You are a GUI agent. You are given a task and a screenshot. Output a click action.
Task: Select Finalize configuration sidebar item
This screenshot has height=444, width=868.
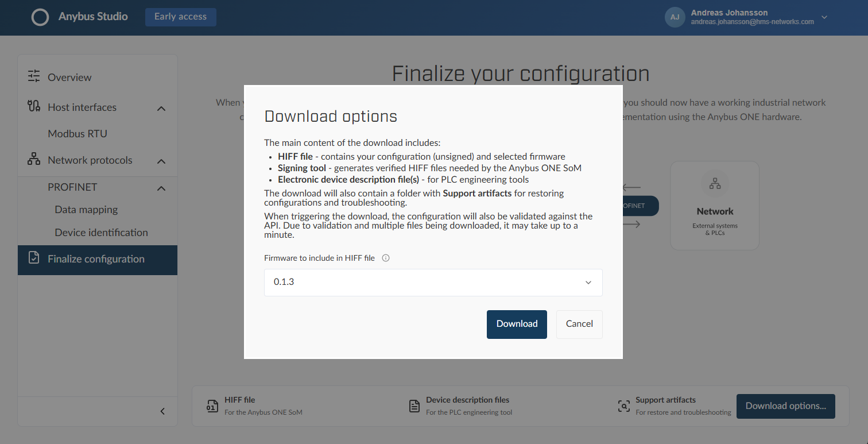click(98, 260)
